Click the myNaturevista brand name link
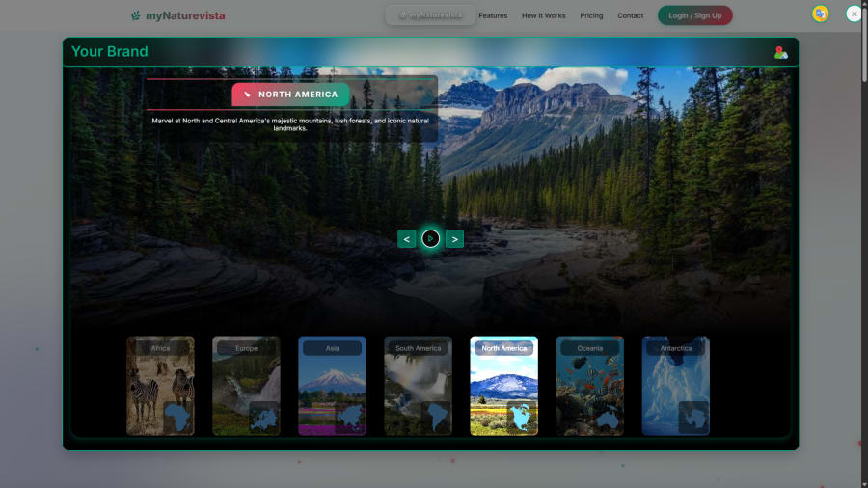 tap(185, 15)
